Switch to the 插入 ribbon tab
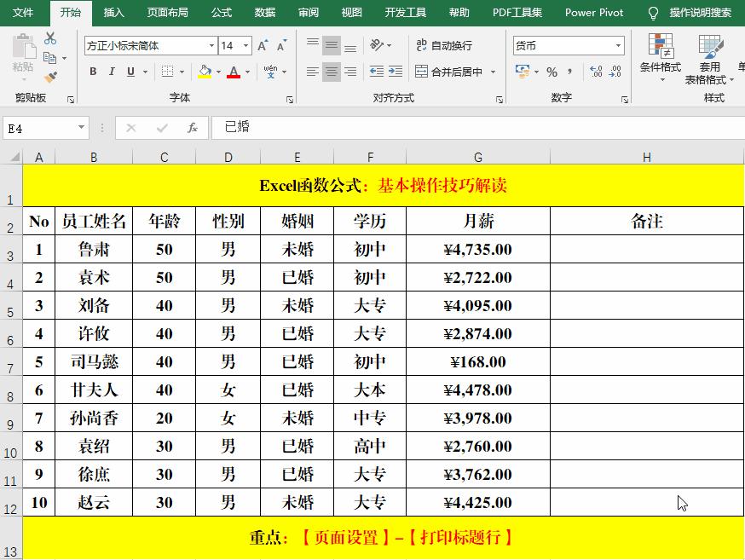Viewport: 745px width, 560px height. (114, 13)
